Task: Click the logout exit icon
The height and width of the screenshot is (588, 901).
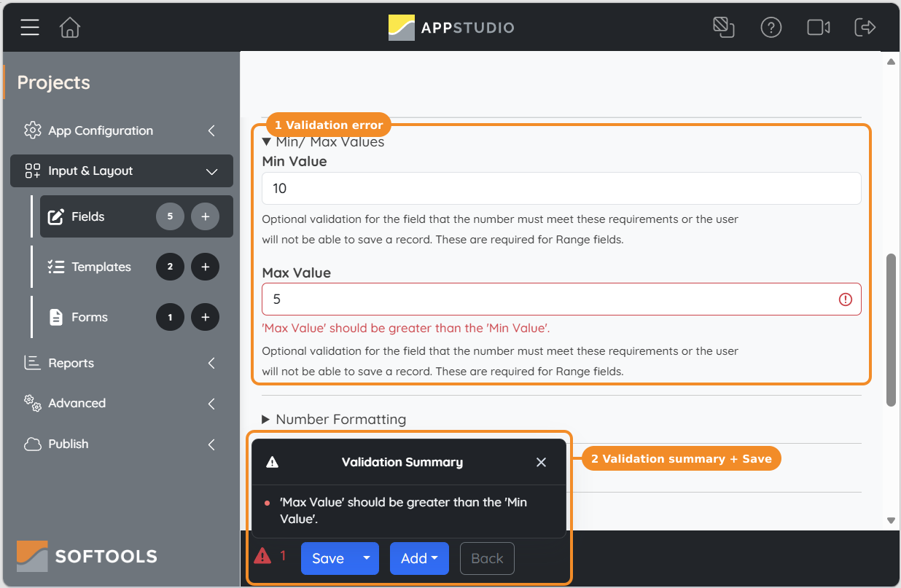Action: [865, 28]
